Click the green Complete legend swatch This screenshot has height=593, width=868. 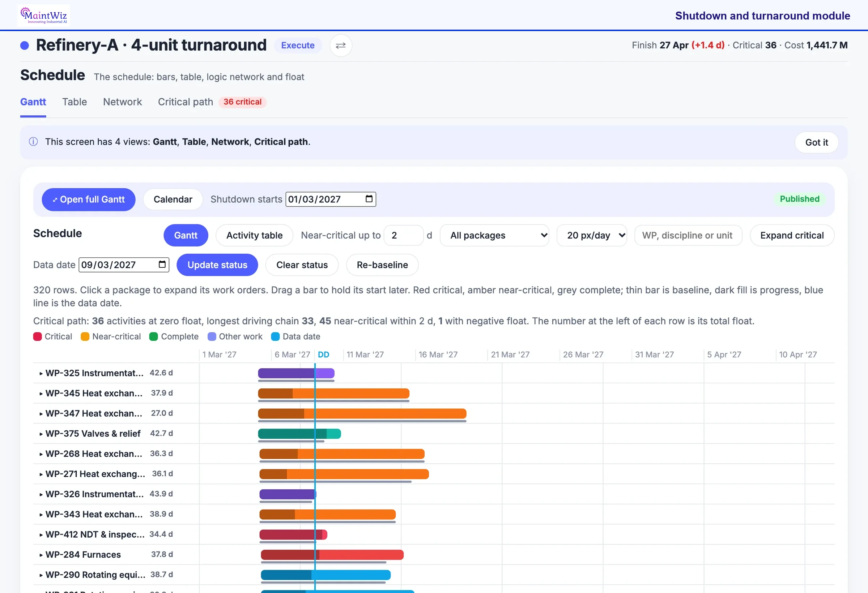click(x=153, y=337)
